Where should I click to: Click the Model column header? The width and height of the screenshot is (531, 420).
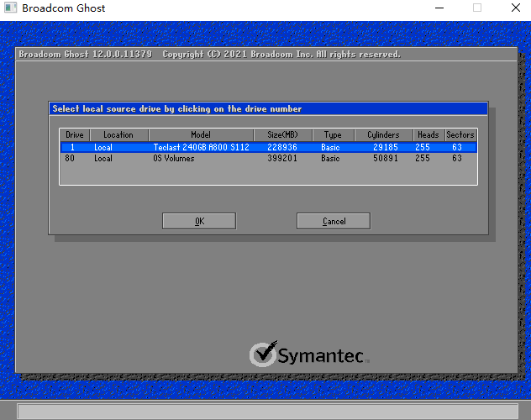coord(201,134)
